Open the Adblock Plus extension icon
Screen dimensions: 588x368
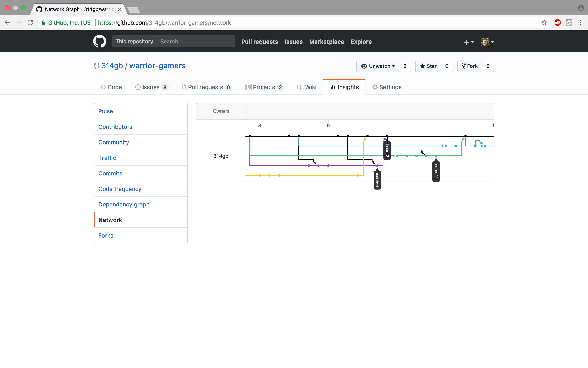tap(558, 23)
